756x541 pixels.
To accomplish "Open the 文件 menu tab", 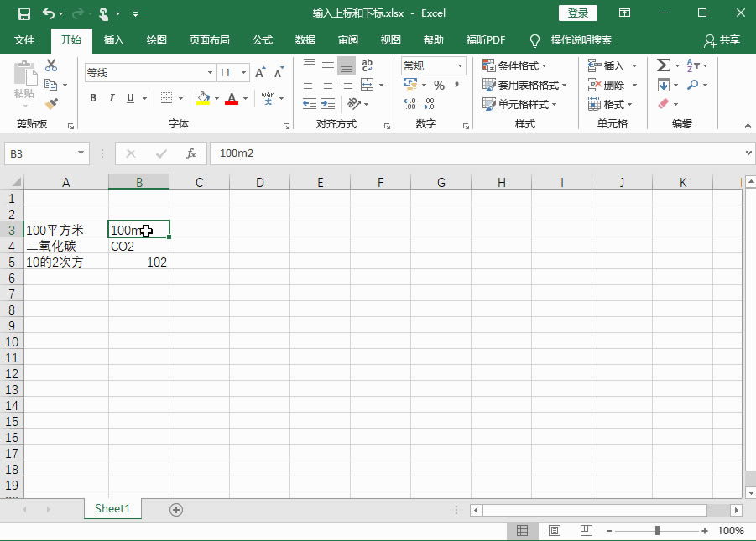I will point(24,40).
